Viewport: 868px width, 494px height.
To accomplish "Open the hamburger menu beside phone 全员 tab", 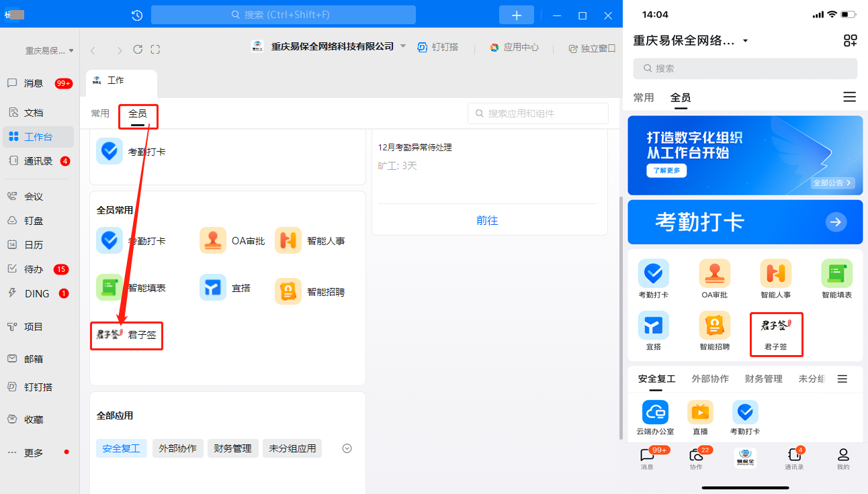I will click(x=850, y=97).
